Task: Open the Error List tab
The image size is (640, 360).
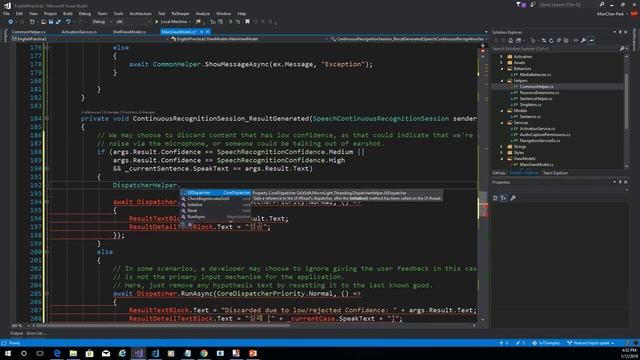Action: click(x=36, y=333)
